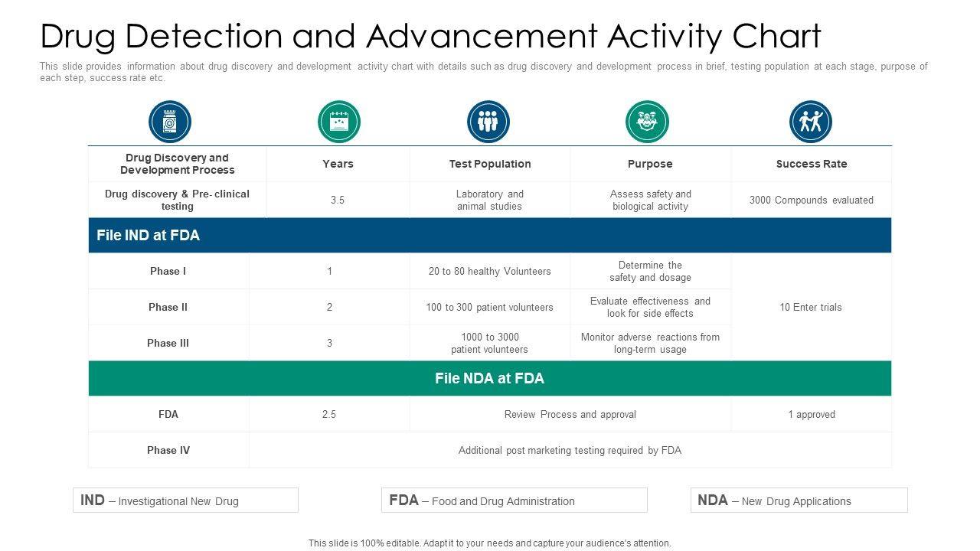Image resolution: width=980 pixels, height=551 pixels.
Task: Select the 'Laboratory and animal studies' cell
Action: click(x=490, y=200)
